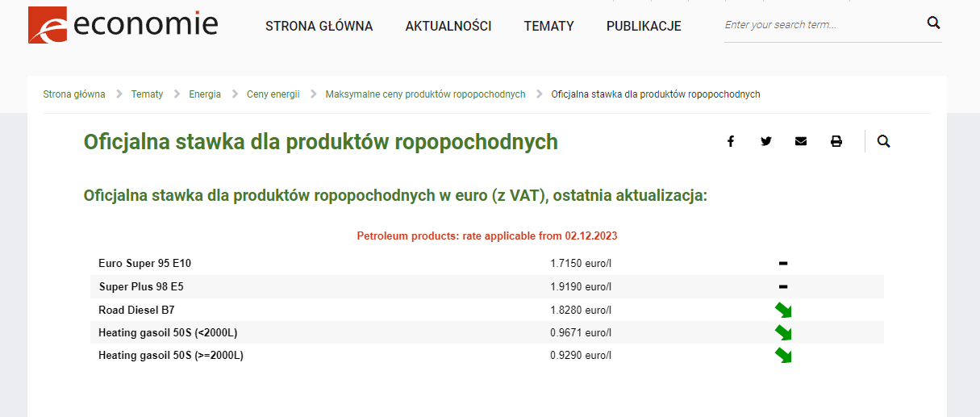The width and height of the screenshot is (980, 417).
Task: Open Ceny energii breadcrumb link
Action: click(x=273, y=94)
